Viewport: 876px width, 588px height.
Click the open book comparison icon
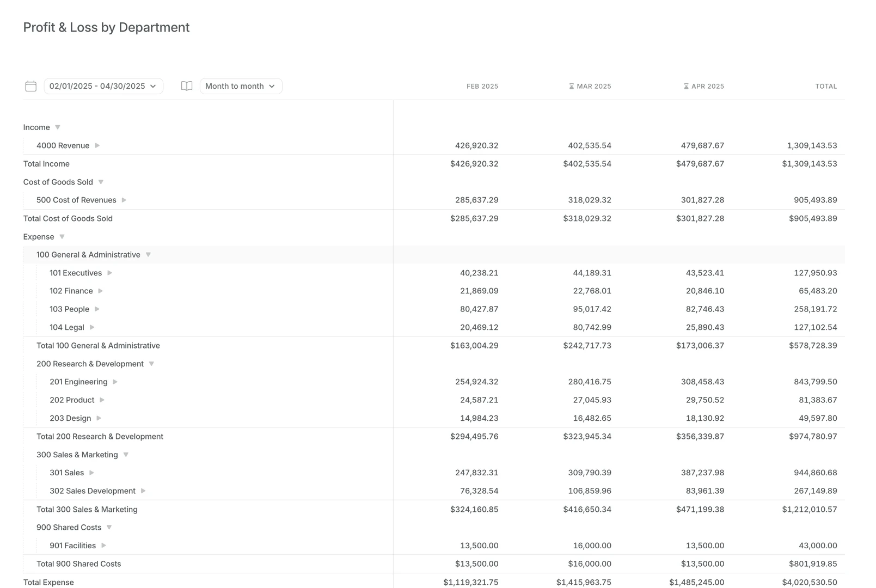point(186,85)
